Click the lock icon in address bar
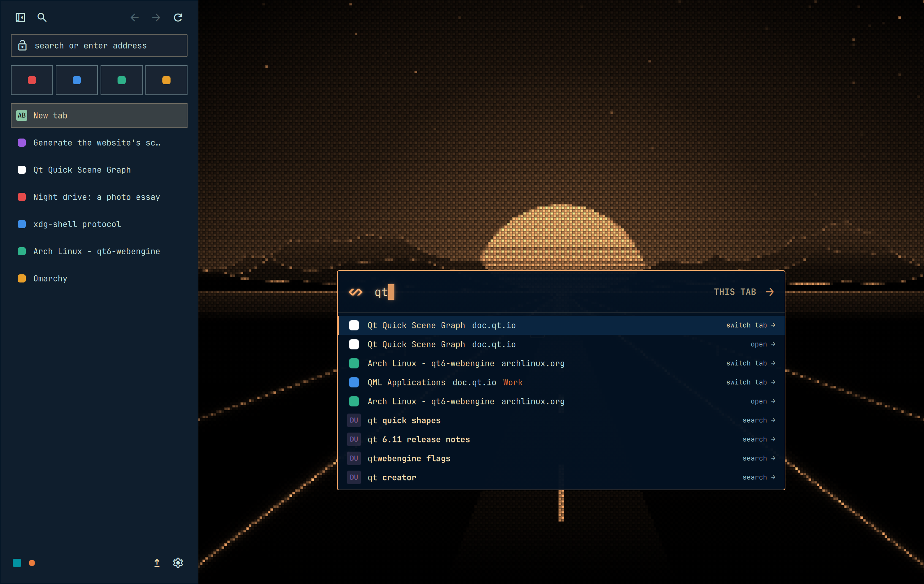This screenshot has height=584, width=924. click(23, 45)
